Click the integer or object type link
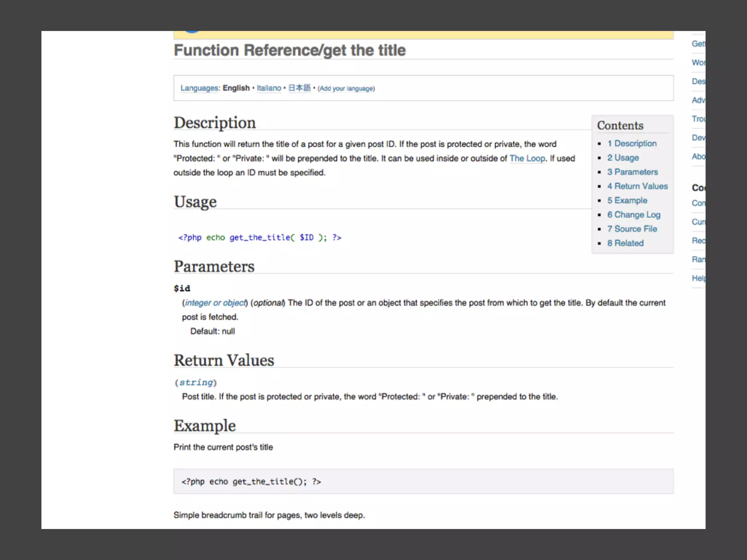Screen dimensions: 747x560 pos(215,303)
